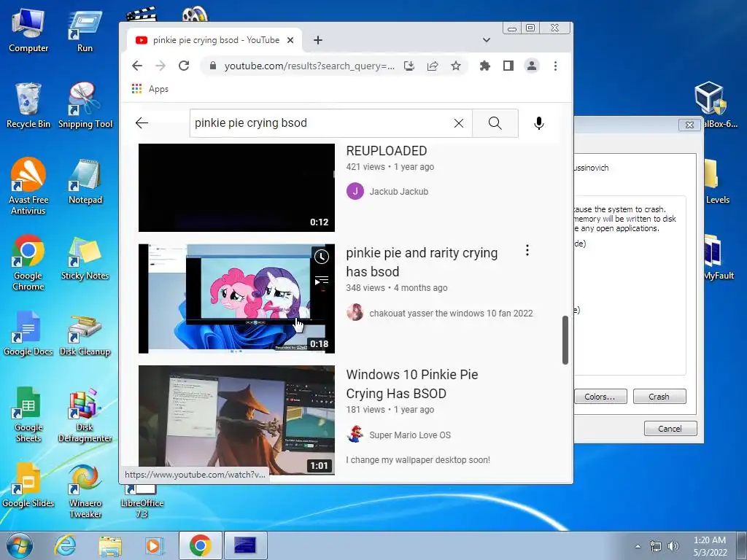Click the YouTube magnifier search button
Image resolution: width=747 pixels, height=560 pixels.
click(x=495, y=123)
